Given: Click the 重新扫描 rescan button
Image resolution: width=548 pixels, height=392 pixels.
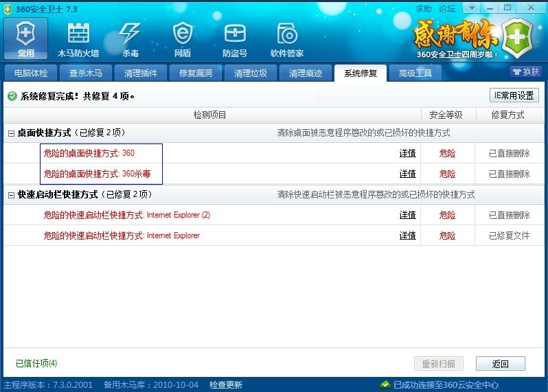Looking at the screenshot, I should click(x=439, y=364).
